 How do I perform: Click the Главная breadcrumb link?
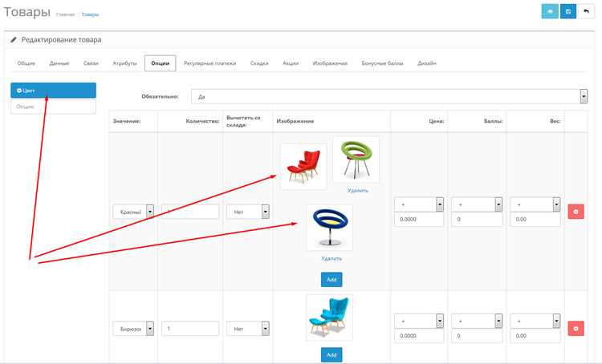tap(65, 14)
